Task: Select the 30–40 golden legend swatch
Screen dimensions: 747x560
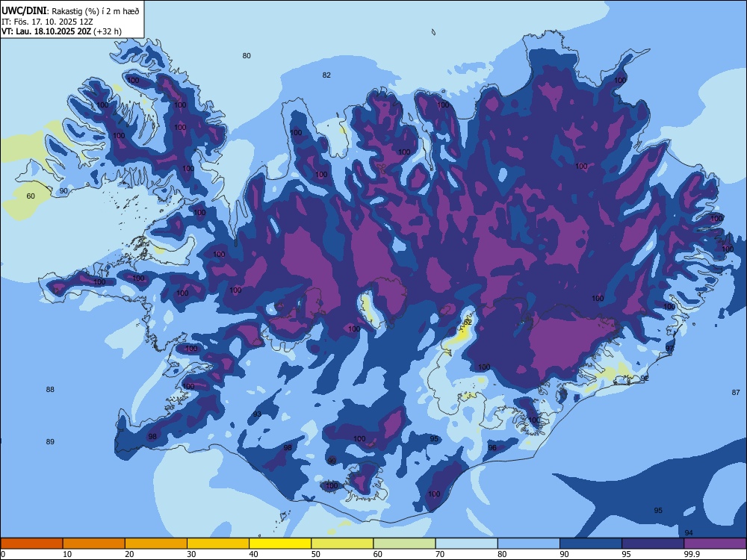Action: pos(218,544)
